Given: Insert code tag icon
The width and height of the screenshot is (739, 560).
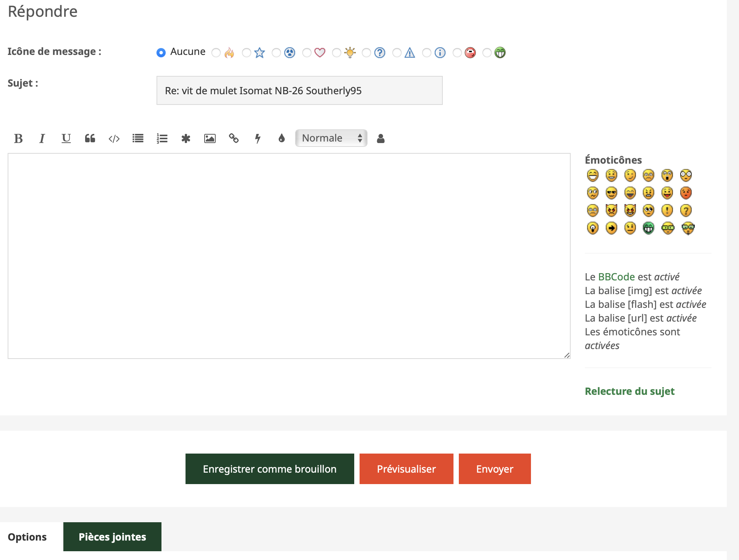Looking at the screenshot, I should click(114, 138).
